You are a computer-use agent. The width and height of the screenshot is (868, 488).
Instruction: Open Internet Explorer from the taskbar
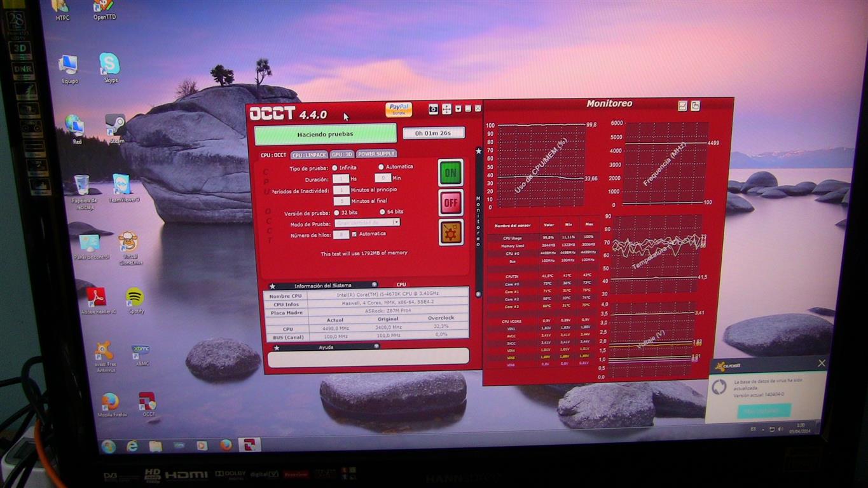coord(133,445)
